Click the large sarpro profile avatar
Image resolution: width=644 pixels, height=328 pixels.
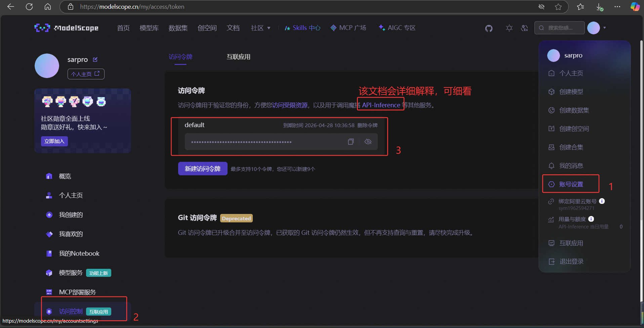coord(47,66)
